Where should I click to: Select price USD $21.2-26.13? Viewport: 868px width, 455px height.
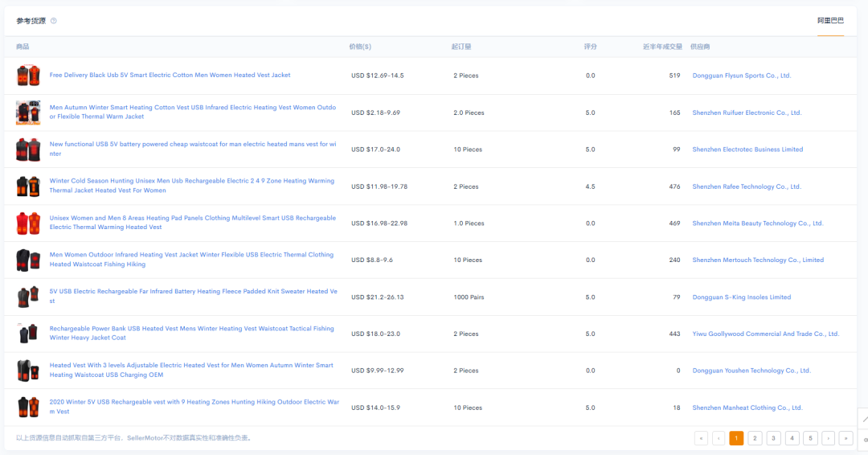[x=378, y=297]
